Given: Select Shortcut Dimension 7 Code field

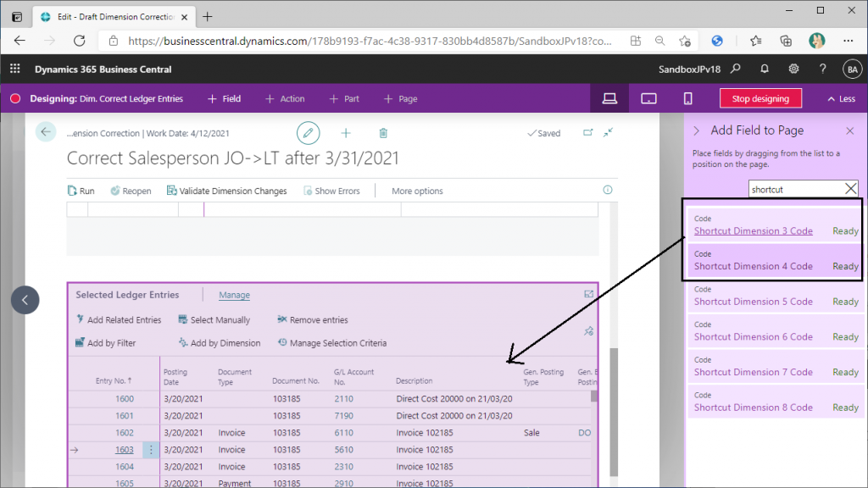Looking at the screenshot, I should point(774,366).
